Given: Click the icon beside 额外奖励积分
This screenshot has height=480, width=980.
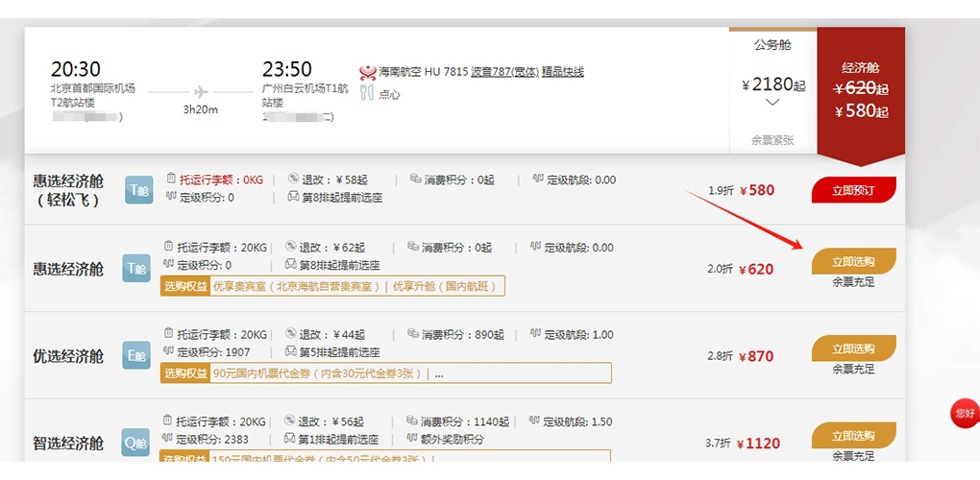Looking at the screenshot, I should tap(412, 439).
